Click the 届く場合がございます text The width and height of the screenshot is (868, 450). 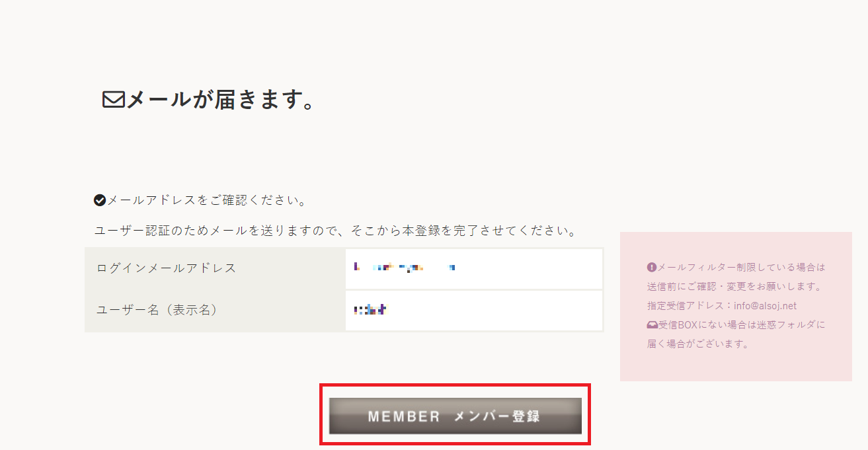pyautogui.click(x=697, y=344)
